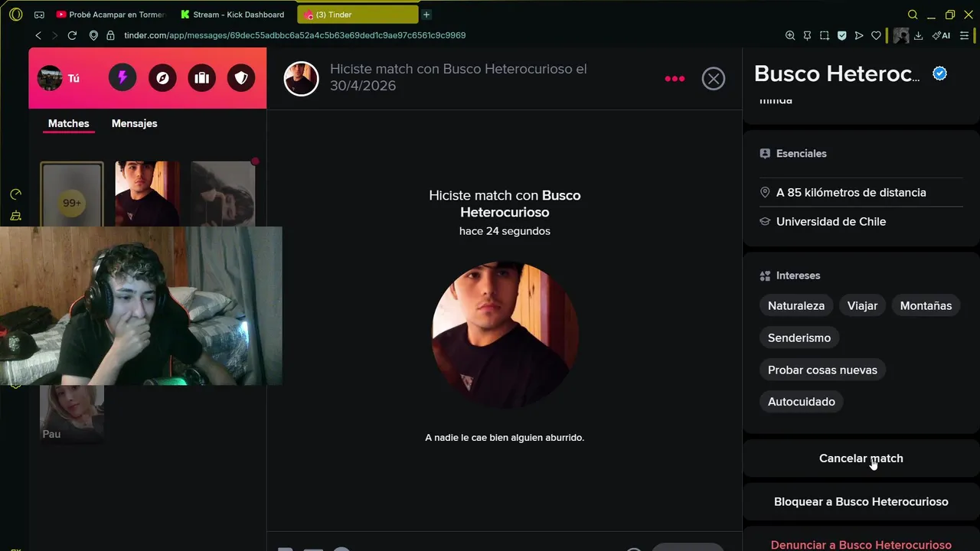Screen dimensions: 980x551
Task: Click the Intereses section heading
Action: (x=798, y=275)
